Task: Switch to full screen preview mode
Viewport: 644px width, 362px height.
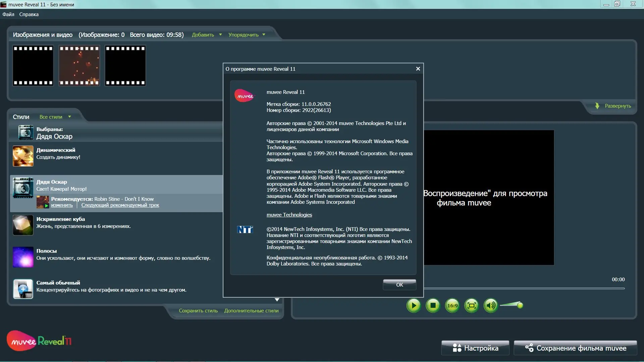Action: tap(472, 305)
